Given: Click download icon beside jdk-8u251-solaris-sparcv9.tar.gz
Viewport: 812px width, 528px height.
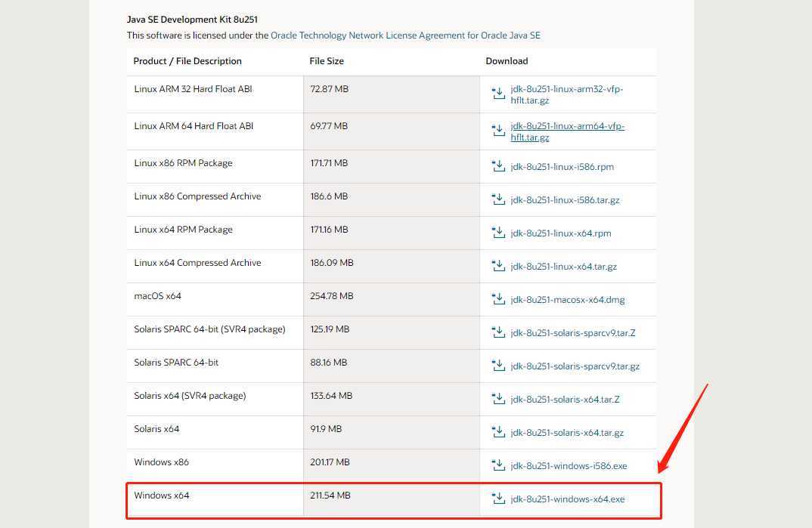Looking at the screenshot, I should pyautogui.click(x=498, y=366).
